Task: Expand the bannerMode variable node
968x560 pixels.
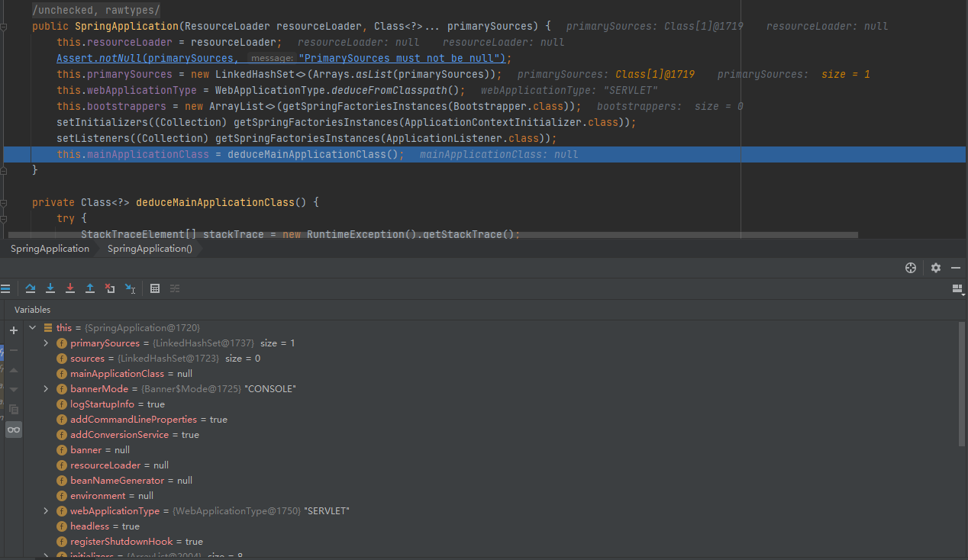Action: point(46,389)
